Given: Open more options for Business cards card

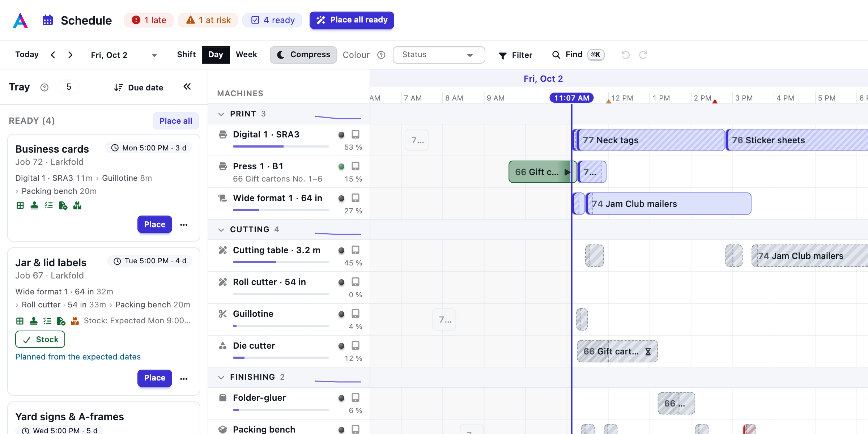Looking at the screenshot, I should (x=184, y=225).
